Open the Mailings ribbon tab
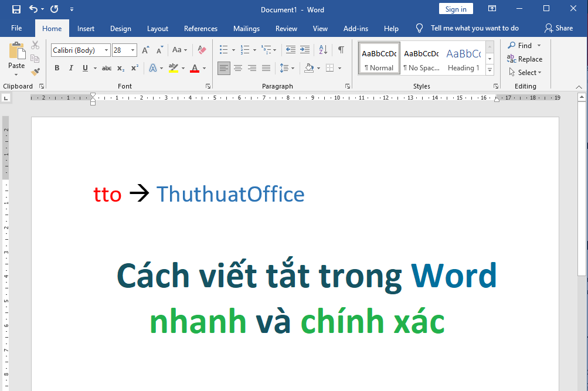Screen dimensions: 588x391 click(x=246, y=28)
